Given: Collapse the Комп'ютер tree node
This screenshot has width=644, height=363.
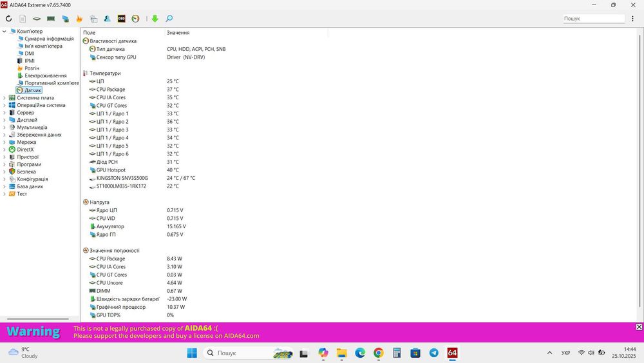Looking at the screenshot, I should 4,31.
